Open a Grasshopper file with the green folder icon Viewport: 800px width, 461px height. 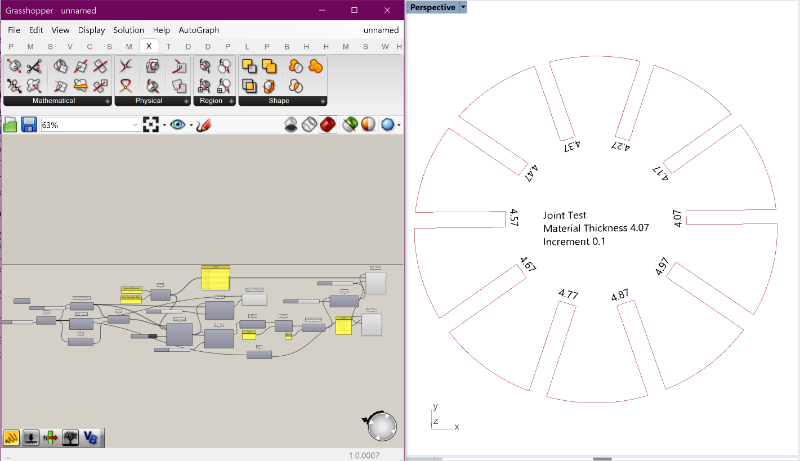coord(10,125)
